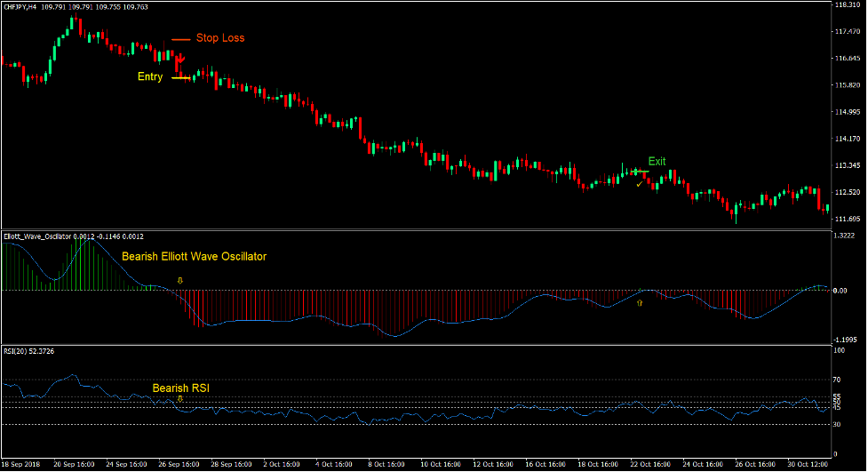Click the down arrow marker under Bearish RSI
The width and height of the screenshot is (868, 472).
(x=180, y=399)
